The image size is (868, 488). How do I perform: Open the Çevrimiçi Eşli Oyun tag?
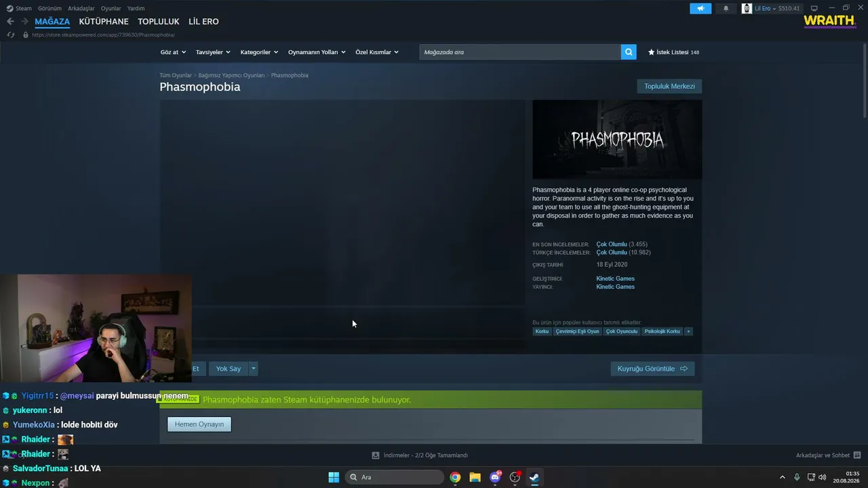(577, 331)
